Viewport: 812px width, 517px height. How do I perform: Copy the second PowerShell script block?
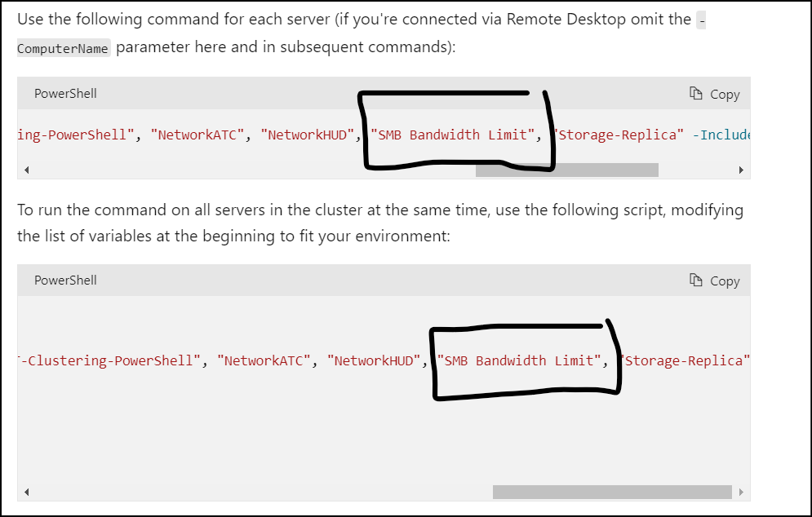tap(715, 281)
